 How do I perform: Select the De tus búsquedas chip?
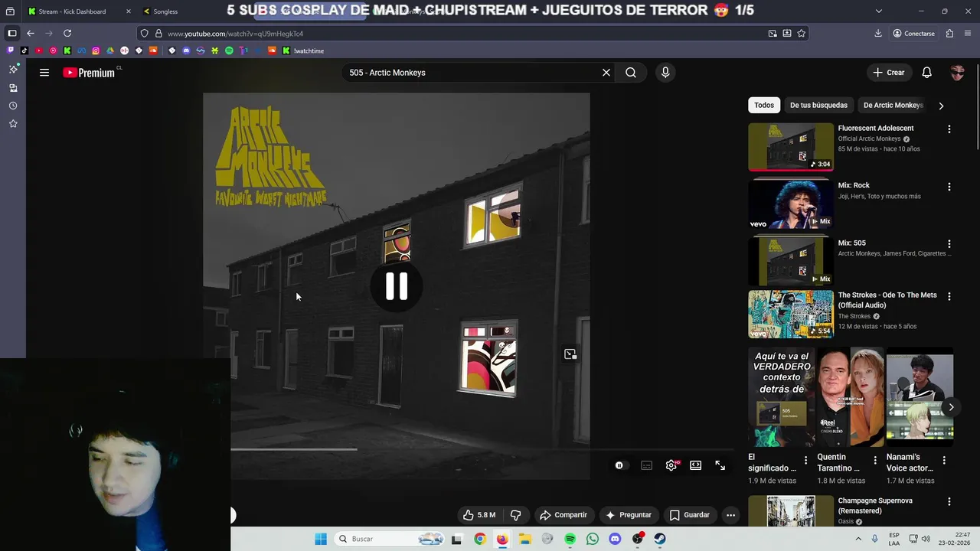tap(818, 106)
